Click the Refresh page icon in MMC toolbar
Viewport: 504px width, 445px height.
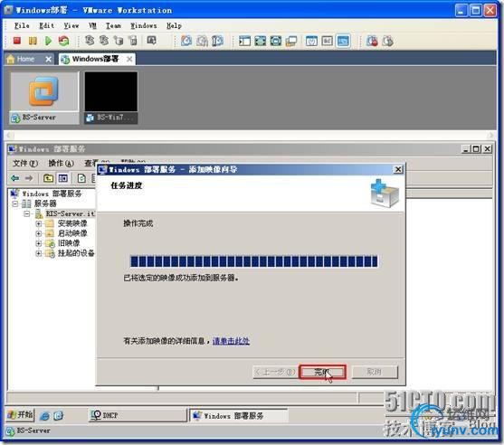(81, 177)
